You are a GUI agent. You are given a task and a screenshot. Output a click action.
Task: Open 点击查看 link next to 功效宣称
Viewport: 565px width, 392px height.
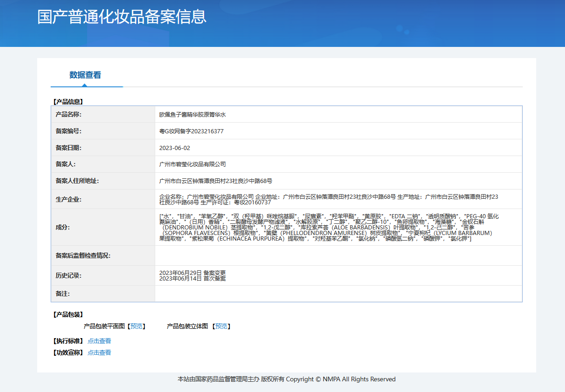point(99,353)
